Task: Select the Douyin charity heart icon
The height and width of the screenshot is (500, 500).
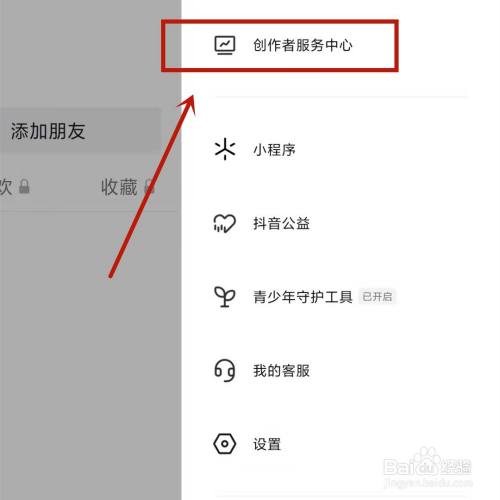Action: tap(225, 223)
